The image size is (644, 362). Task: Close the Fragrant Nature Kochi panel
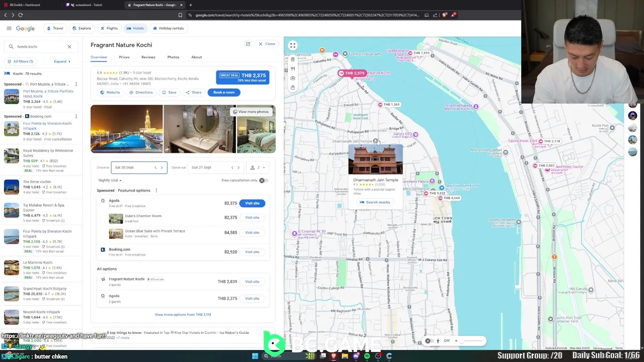[x=267, y=44]
